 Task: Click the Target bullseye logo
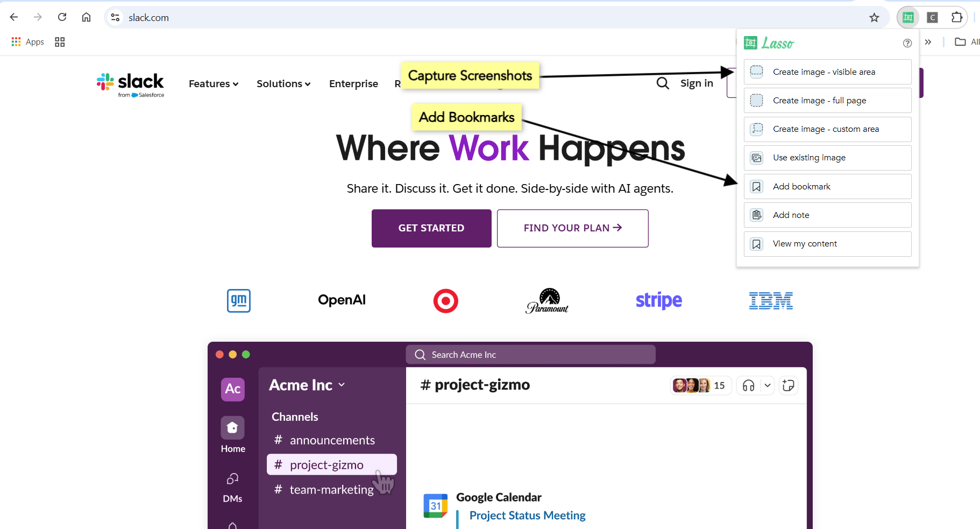click(x=446, y=301)
